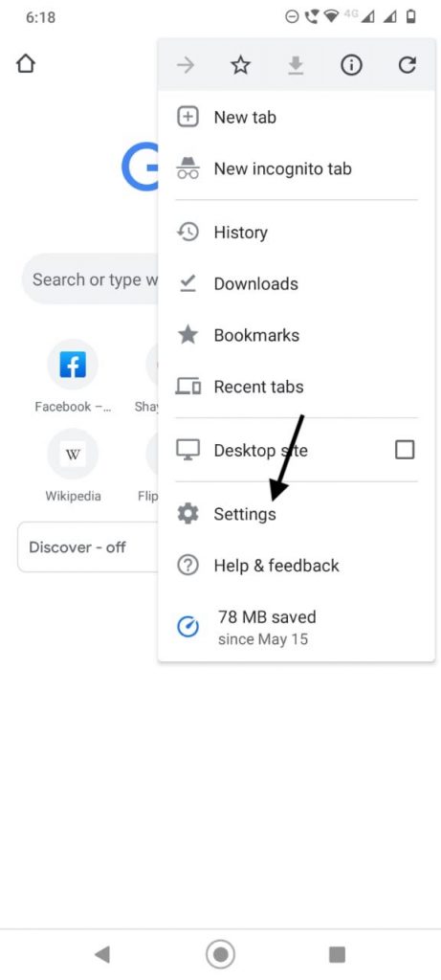
Task: Tap the forward arrow icon
Action: (186, 65)
